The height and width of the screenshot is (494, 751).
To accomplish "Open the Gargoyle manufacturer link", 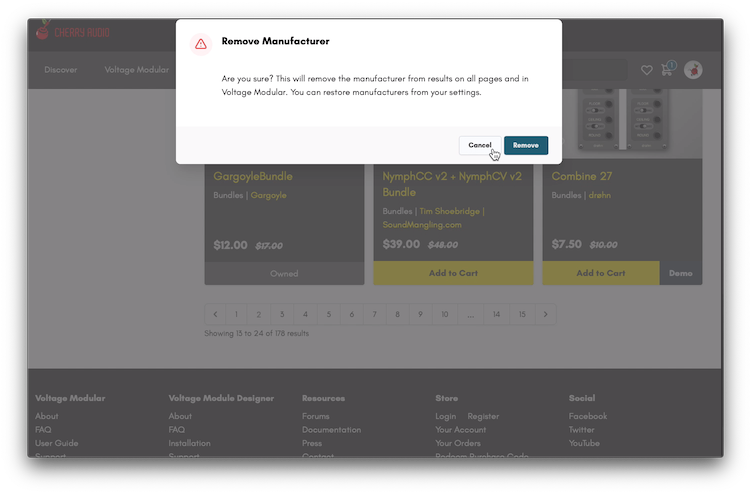I will (x=269, y=195).
